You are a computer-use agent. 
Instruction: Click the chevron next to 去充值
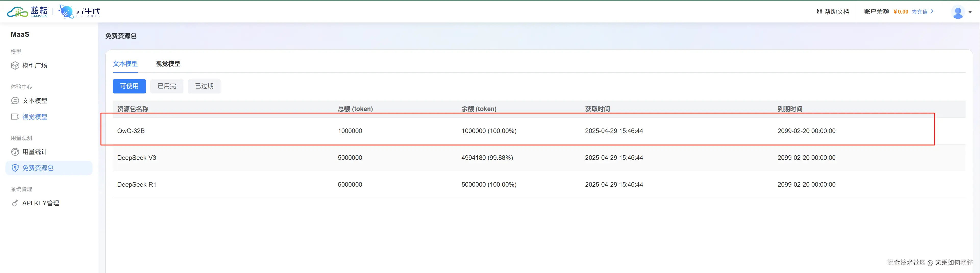932,11
